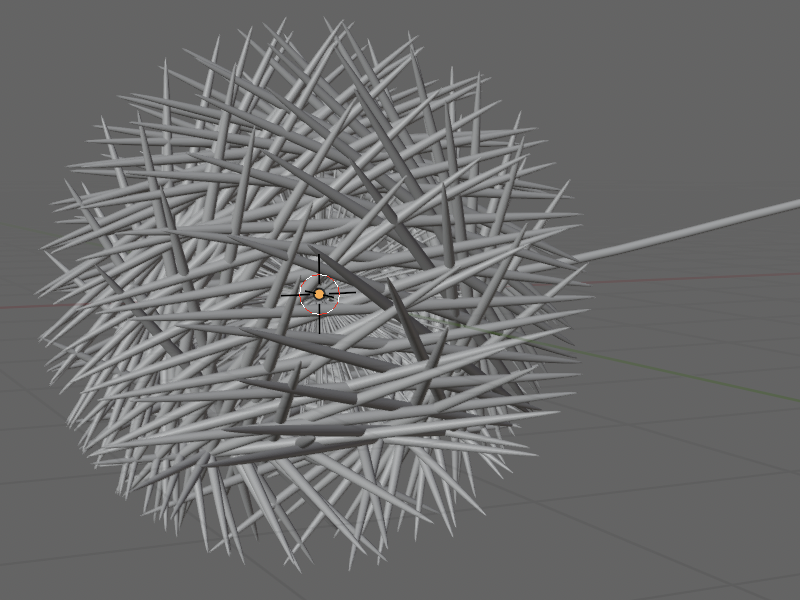
Task: Click the black crosshair line above the 3D cursor
Action: coord(319,265)
